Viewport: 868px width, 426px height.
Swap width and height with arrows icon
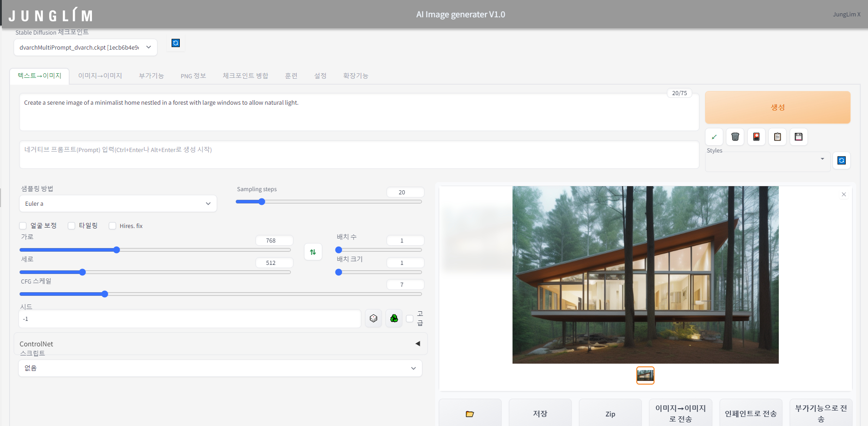point(313,252)
